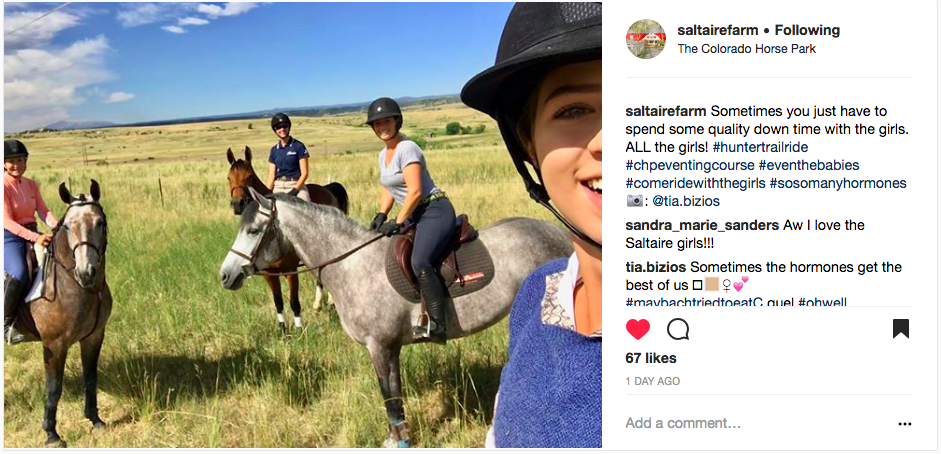Click the comment speech bubble icon
Image resolution: width=941 pixels, height=454 pixels.
(x=678, y=329)
